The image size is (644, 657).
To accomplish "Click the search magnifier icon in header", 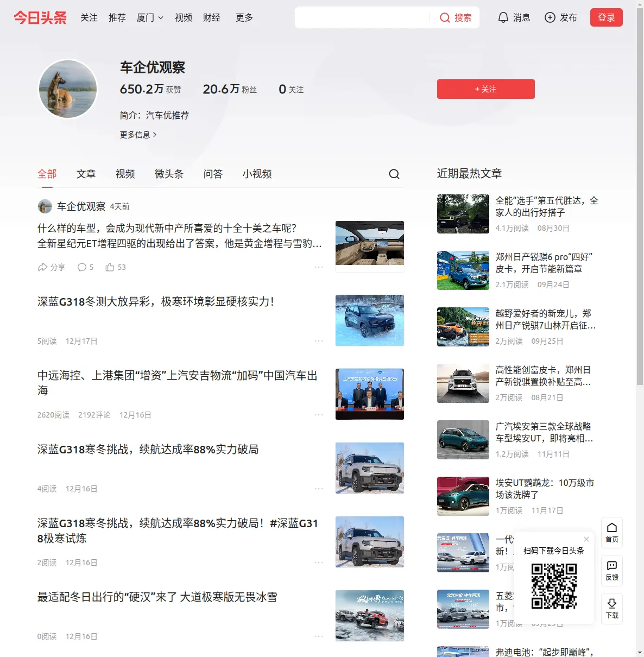I will click(x=445, y=18).
